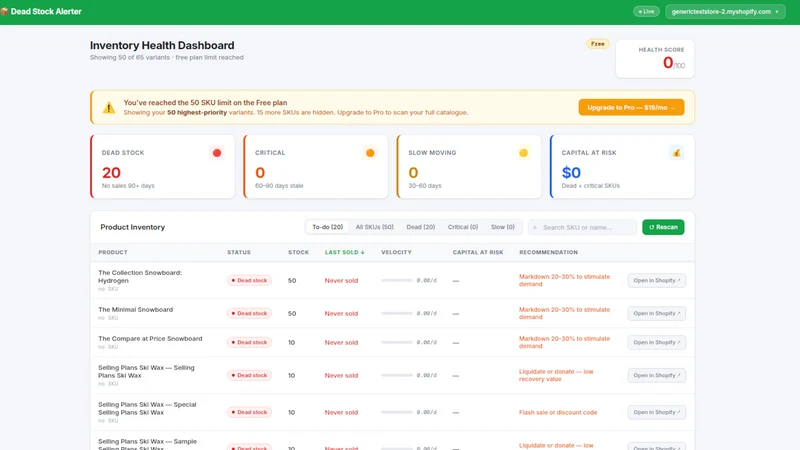Viewport: 800px width, 450px height.
Task: Click the Health Score 0/100 card
Action: (655, 59)
